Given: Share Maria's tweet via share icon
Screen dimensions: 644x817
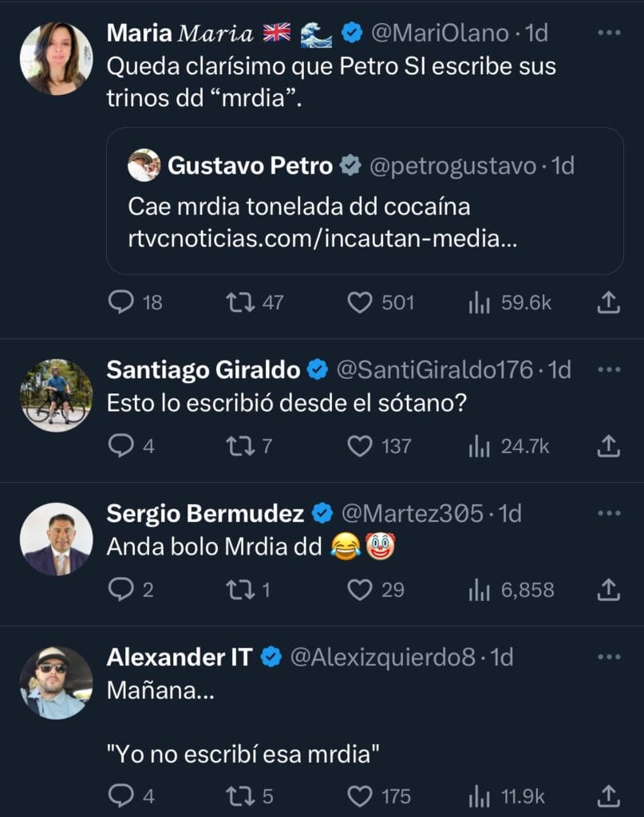Looking at the screenshot, I should pyautogui.click(x=608, y=302).
